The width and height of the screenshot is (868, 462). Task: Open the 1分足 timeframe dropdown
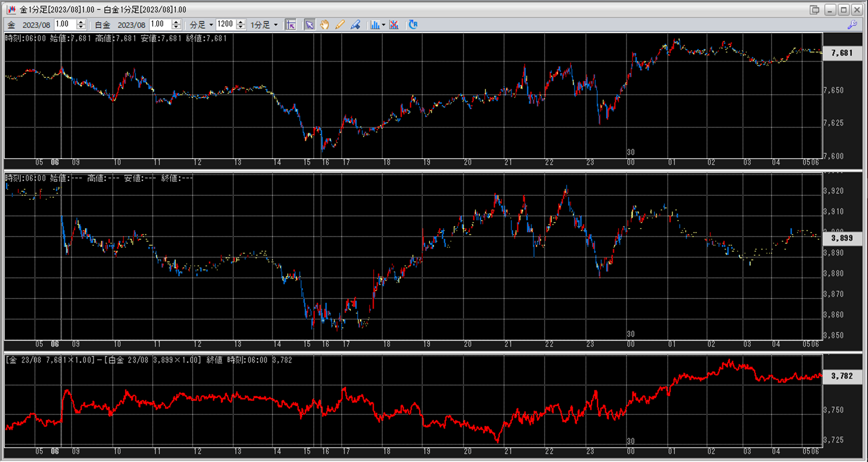click(x=276, y=25)
